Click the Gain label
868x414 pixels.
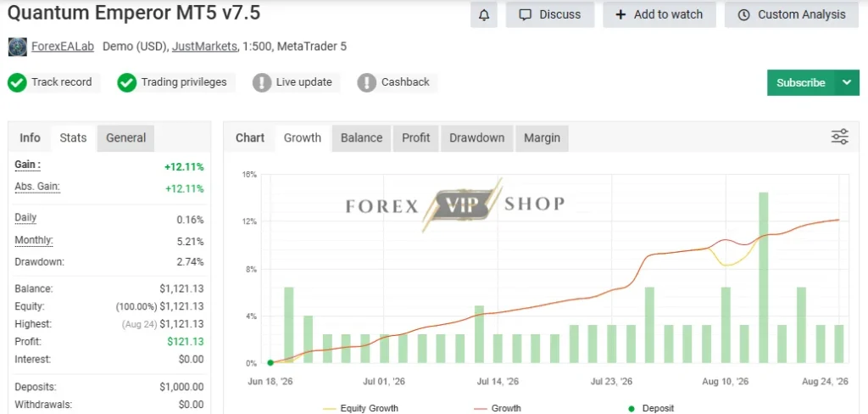(28, 165)
